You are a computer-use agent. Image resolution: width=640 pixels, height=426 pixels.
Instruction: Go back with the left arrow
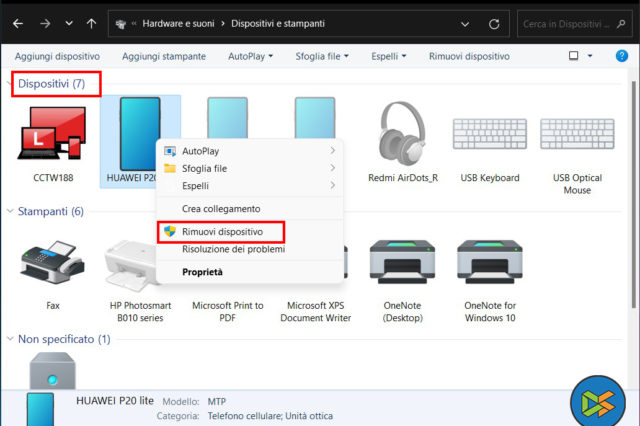18,24
